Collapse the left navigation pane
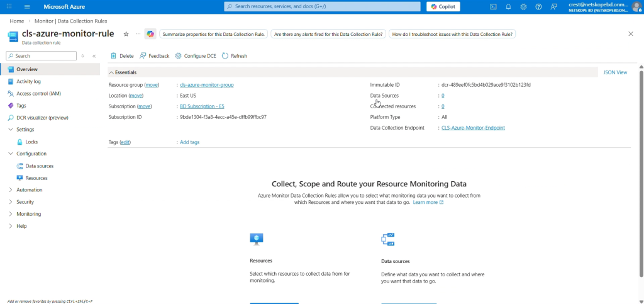644x304 pixels. [x=94, y=56]
